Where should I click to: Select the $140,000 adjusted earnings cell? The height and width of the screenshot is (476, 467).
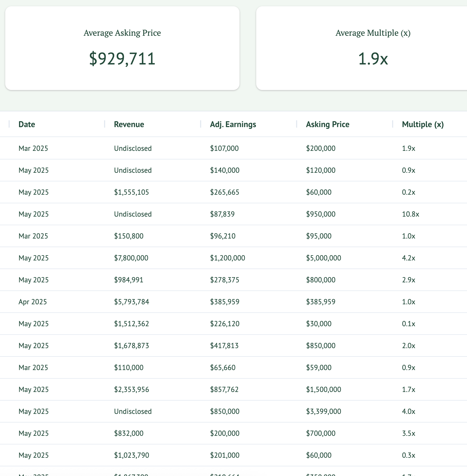(x=225, y=170)
